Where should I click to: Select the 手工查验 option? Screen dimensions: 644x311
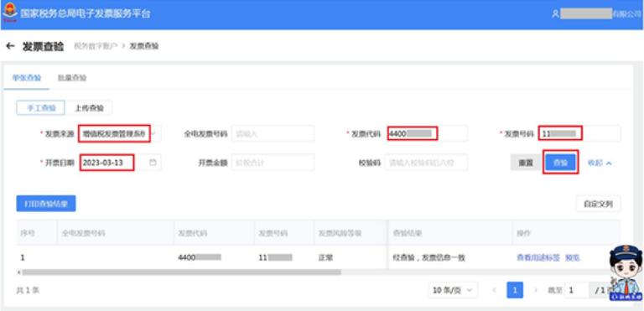pyautogui.click(x=40, y=108)
